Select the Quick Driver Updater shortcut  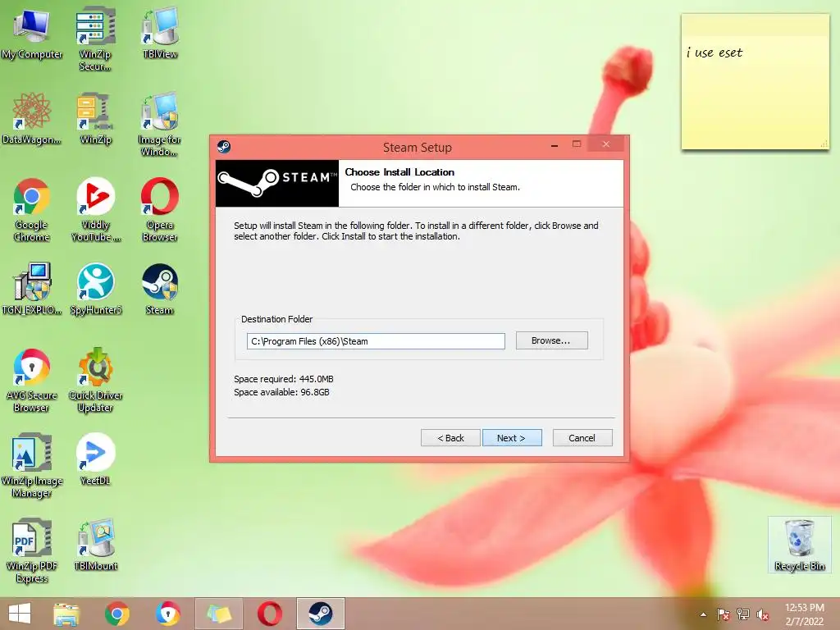95,381
